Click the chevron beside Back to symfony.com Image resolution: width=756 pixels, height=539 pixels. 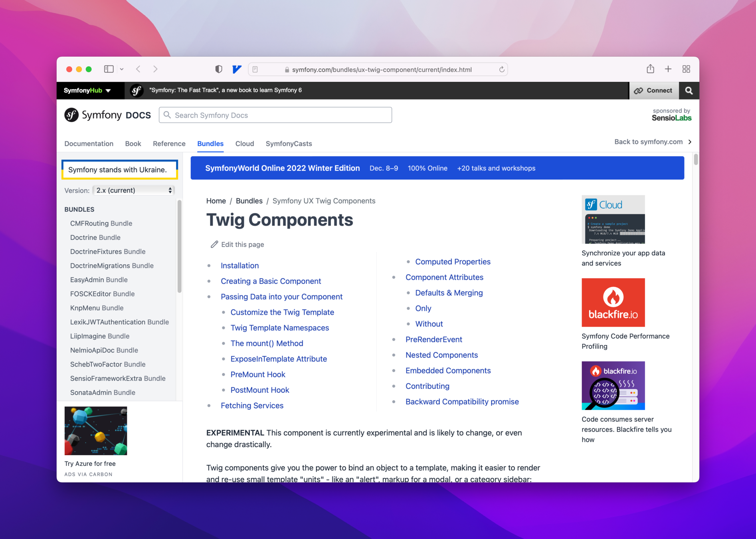(690, 142)
